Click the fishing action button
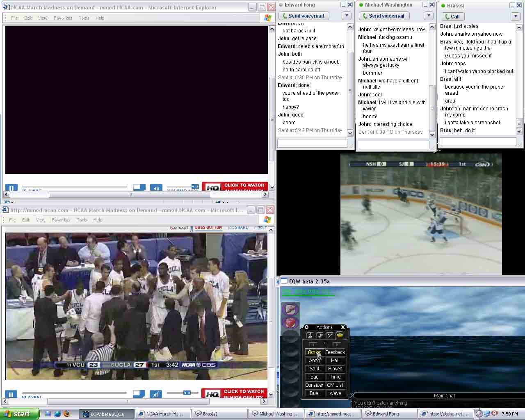 315,352
